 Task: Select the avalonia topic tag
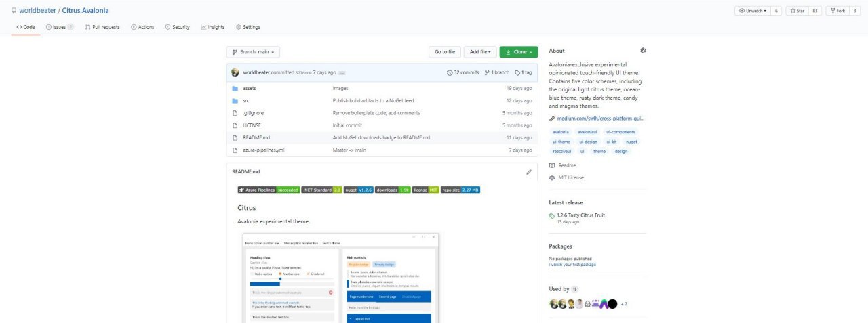pyautogui.click(x=561, y=132)
